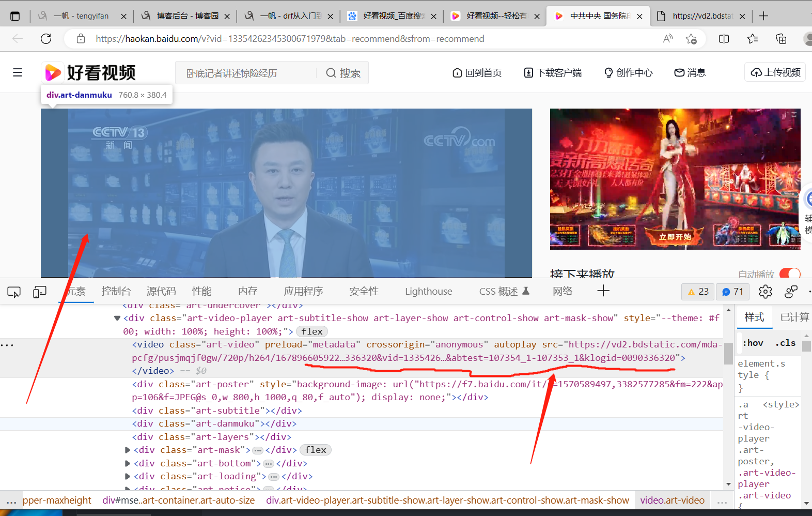This screenshot has height=516, width=812.
Task: View site information lock icon
Action: click(81, 39)
